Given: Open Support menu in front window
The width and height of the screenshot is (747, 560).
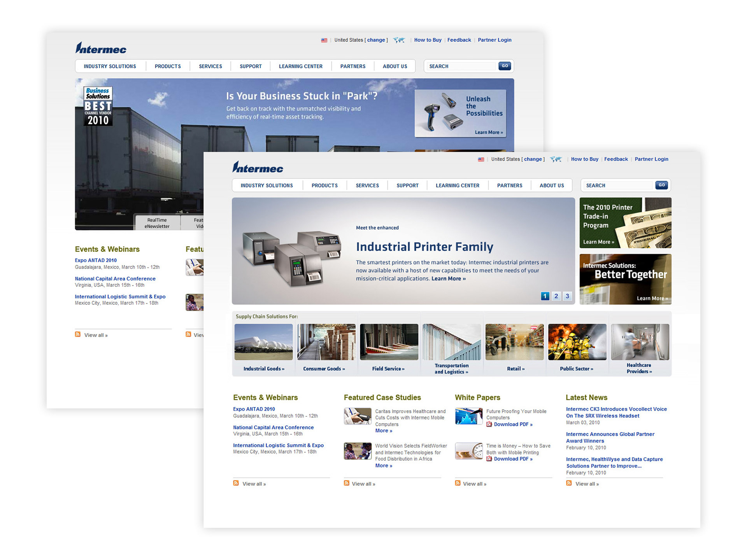Looking at the screenshot, I should pos(408,185).
